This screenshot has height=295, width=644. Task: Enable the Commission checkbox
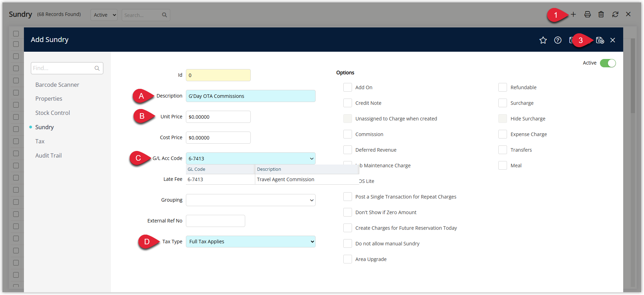tap(347, 134)
